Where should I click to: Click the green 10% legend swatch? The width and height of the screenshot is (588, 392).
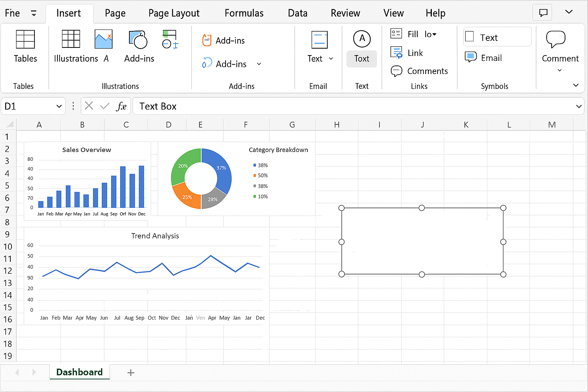click(x=255, y=196)
